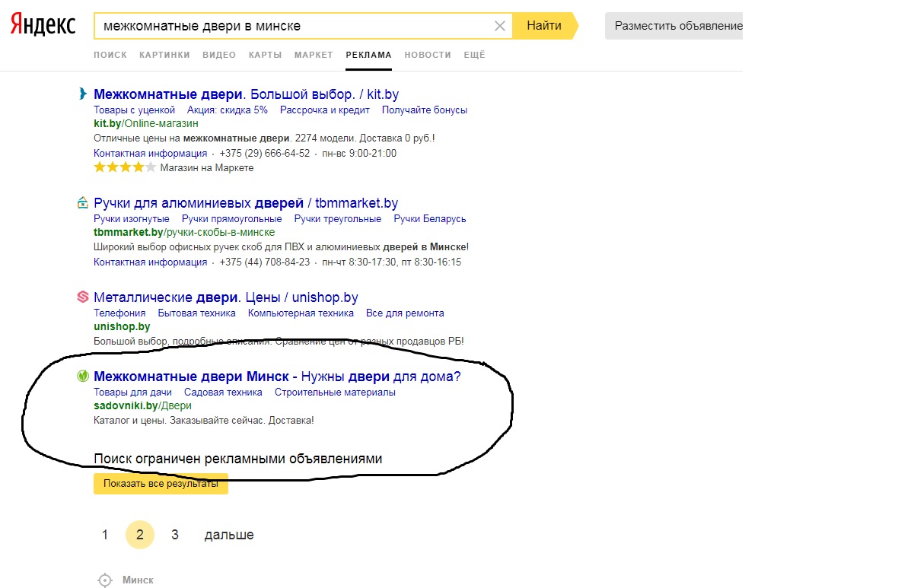Click the Найти search button
Image resolution: width=898 pixels, height=588 pixels.
coord(545,26)
